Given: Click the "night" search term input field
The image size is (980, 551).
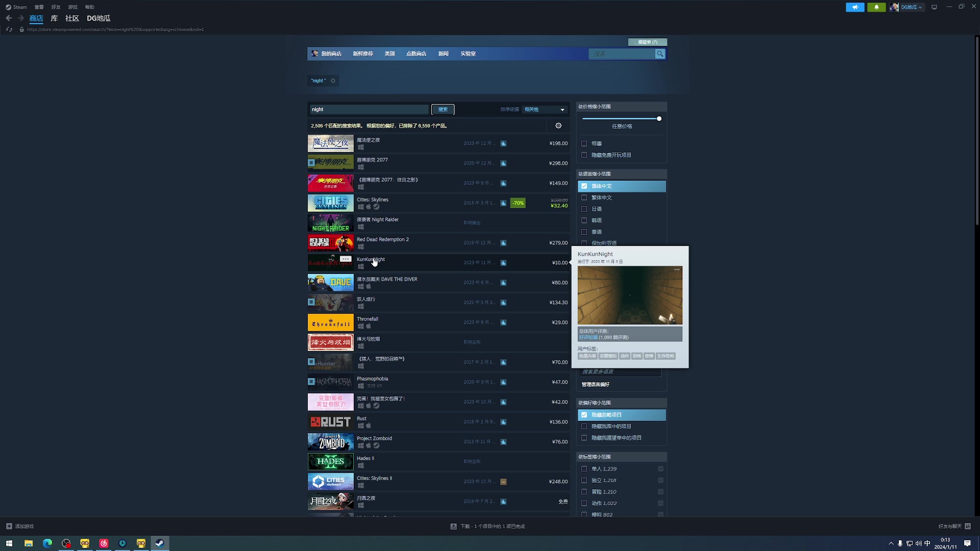Looking at the screenshot, I should [x=369, y=110].
